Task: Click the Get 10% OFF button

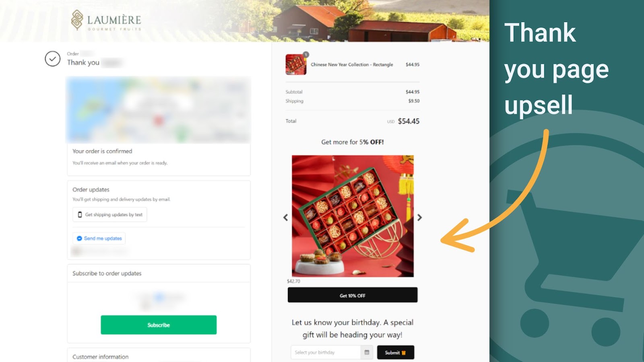Action: point(353,295)
